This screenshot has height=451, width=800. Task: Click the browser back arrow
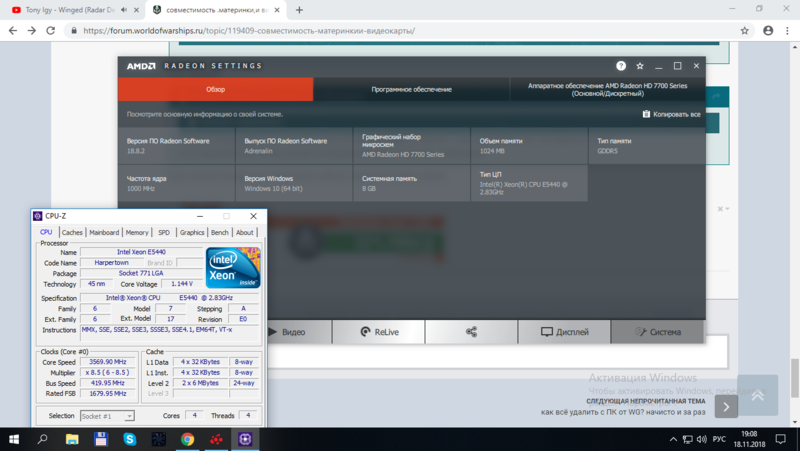tap(13, 31)
